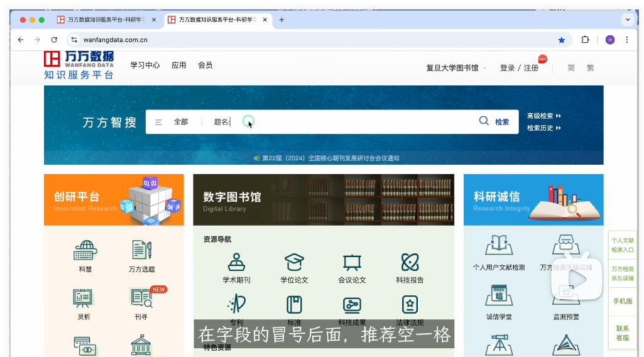Open 科研诚信 banner

pos(533,200)
